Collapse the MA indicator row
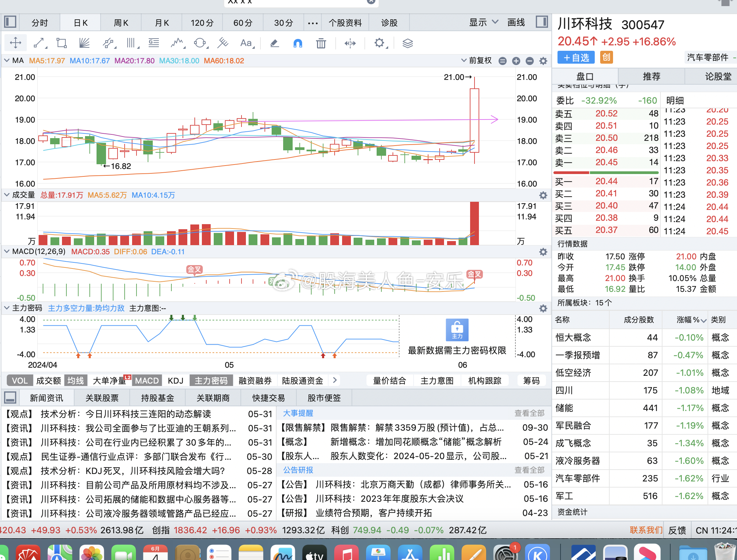Screen dimensions: 737x560 click(7, 61)
